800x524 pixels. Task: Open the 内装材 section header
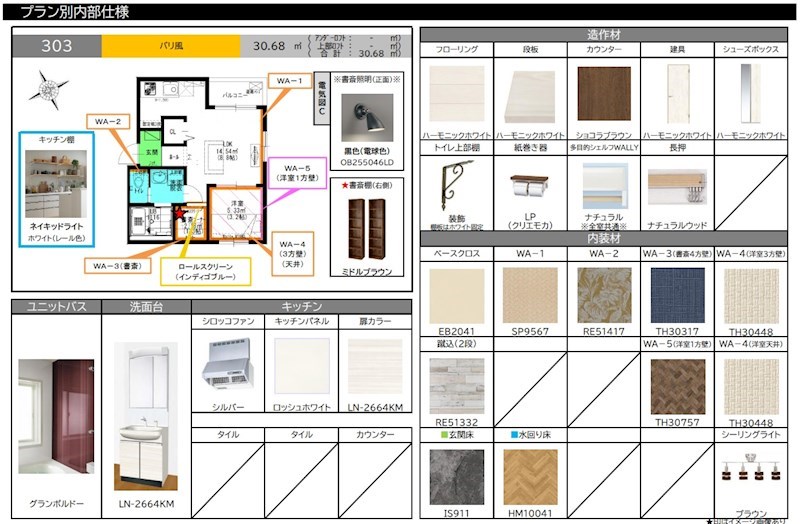pos(604,239)
